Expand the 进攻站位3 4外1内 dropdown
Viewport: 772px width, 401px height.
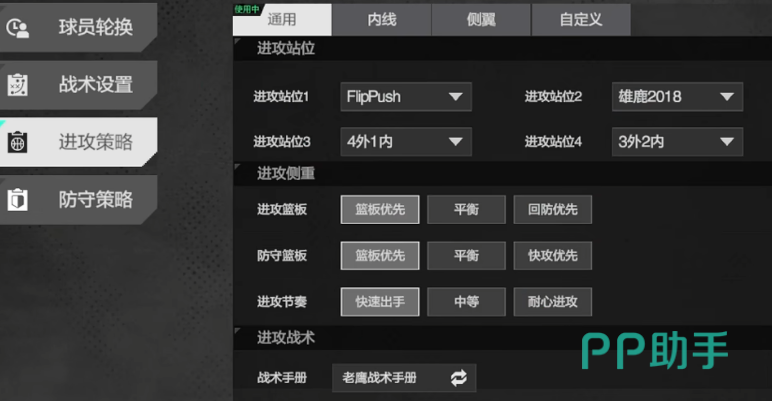[406, 142]
